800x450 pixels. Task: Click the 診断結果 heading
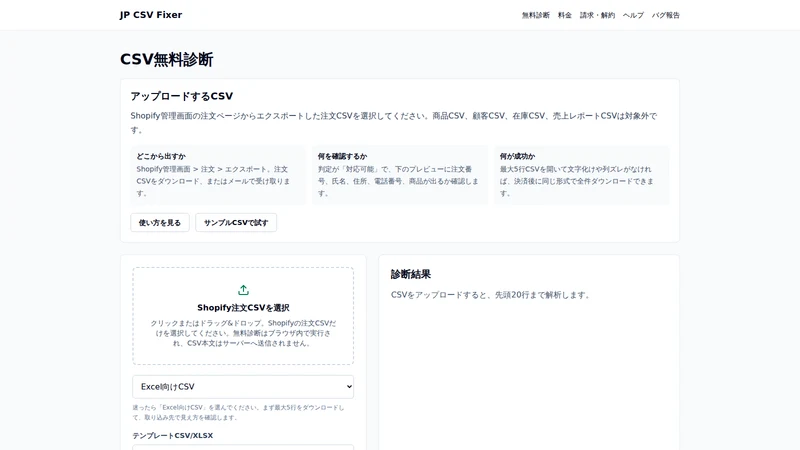tap(411, 274)
